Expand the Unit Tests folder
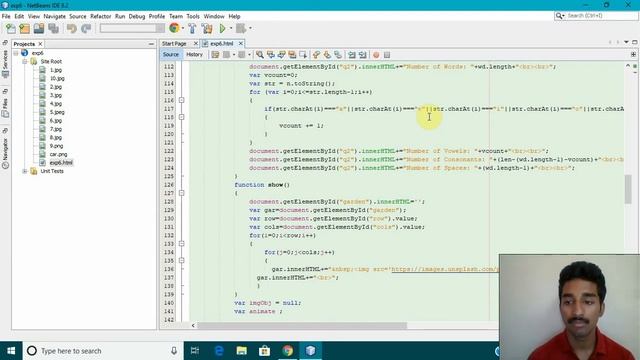640x360 pixels. point(24,171)
